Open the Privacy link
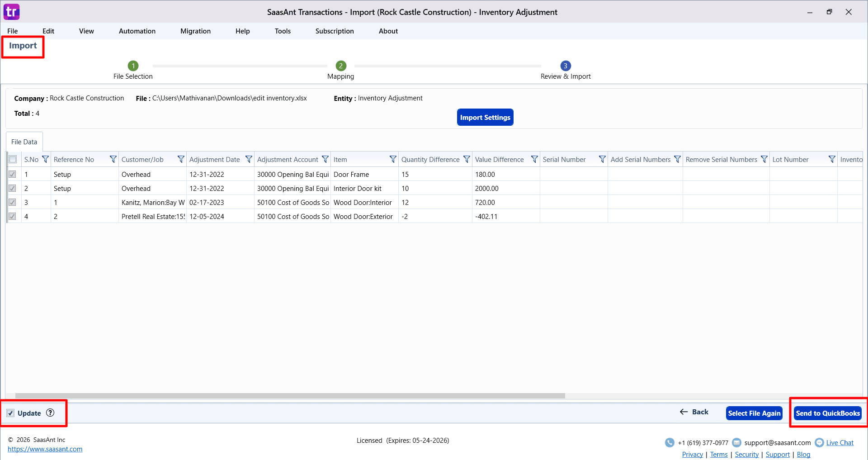Screen dimensions: 868x460 click(693, 455)
